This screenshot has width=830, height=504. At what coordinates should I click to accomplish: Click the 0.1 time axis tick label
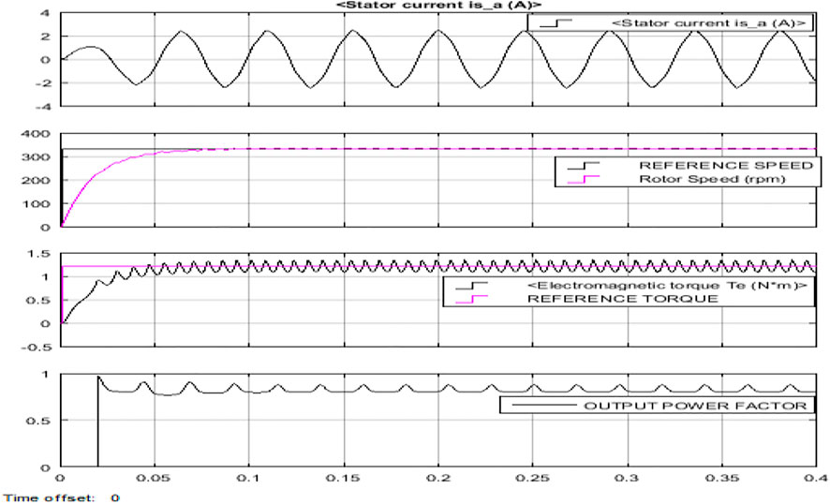click(x=247, y=478)
